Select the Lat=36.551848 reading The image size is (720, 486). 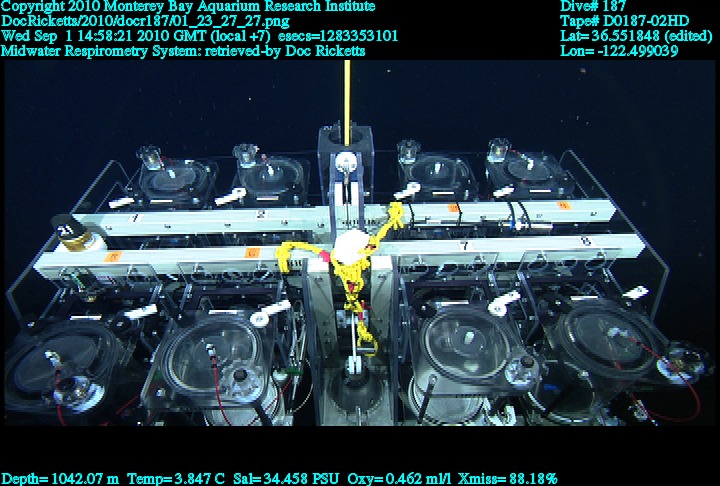click(636, 36)
